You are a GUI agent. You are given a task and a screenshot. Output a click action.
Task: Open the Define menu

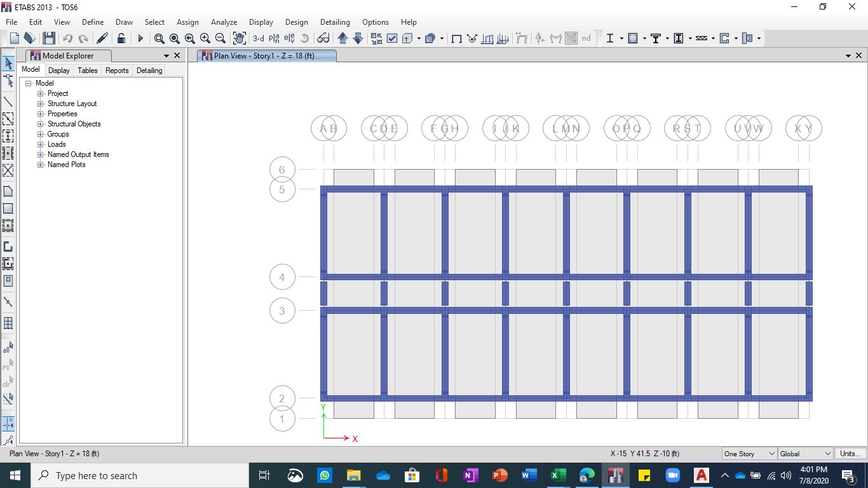(93, 22)
